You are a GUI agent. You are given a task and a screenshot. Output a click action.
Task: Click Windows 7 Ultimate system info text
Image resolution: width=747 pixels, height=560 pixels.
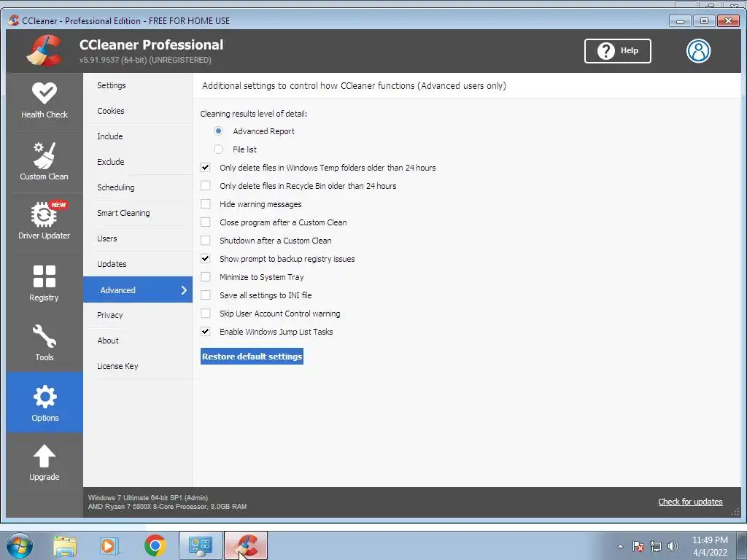click(x=147, y=497)
